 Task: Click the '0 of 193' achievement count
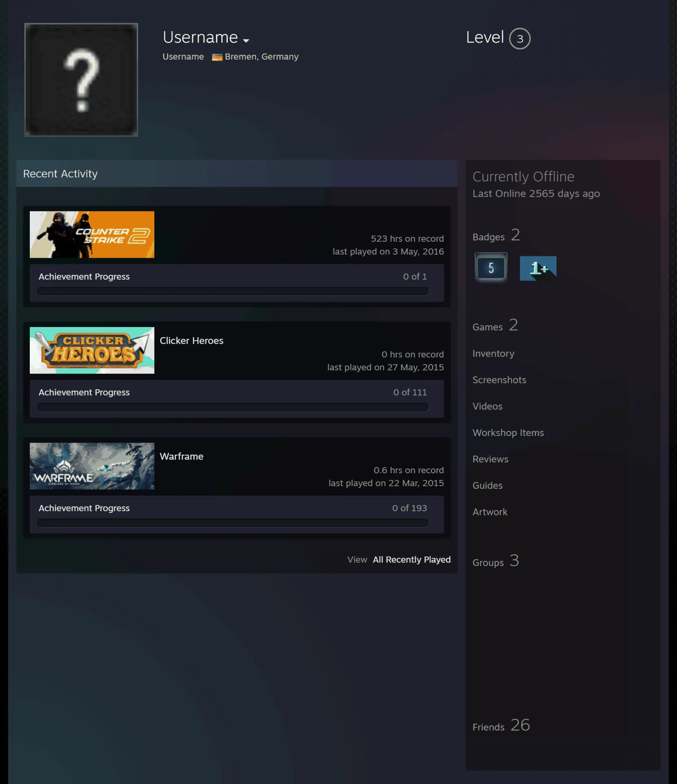point(410,508)
